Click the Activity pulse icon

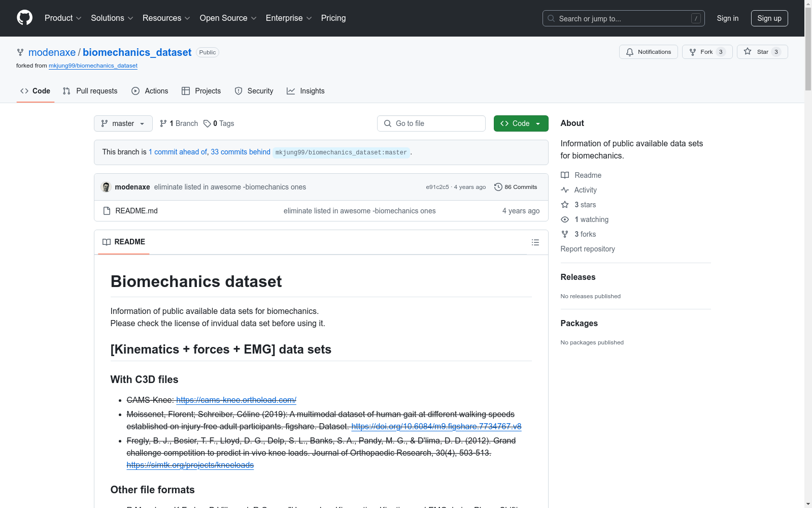tap(565, 190)
